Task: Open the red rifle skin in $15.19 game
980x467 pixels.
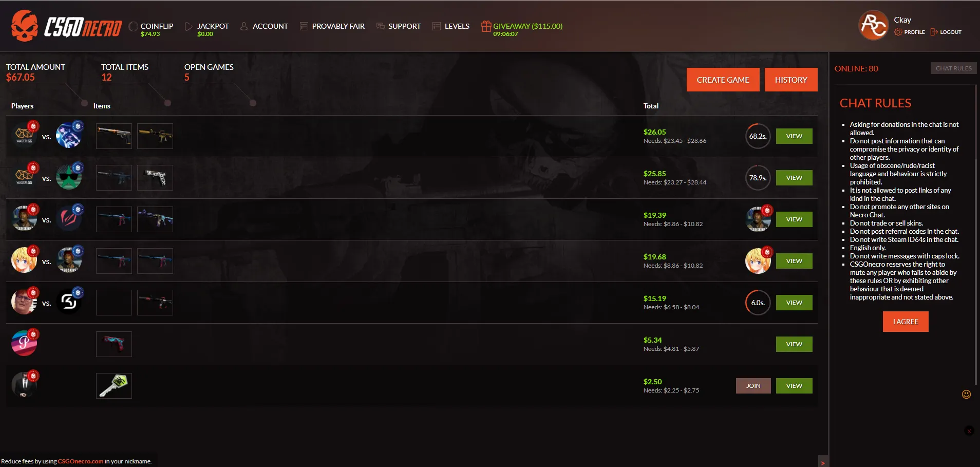Action: click(155, 303)
